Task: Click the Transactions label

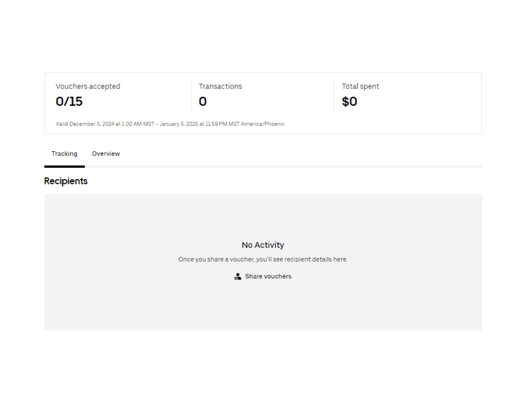Action: click(x=220, y=86)
